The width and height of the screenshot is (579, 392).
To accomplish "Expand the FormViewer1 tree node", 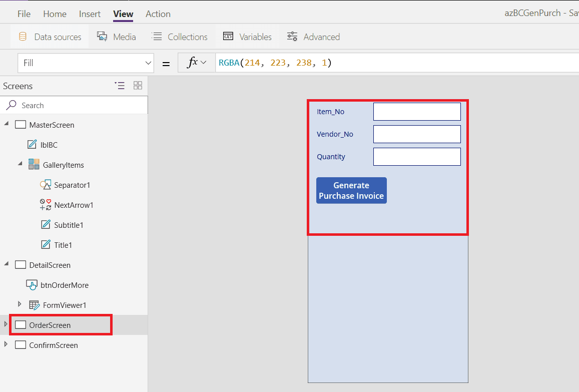I will click(x=20, y=304).
